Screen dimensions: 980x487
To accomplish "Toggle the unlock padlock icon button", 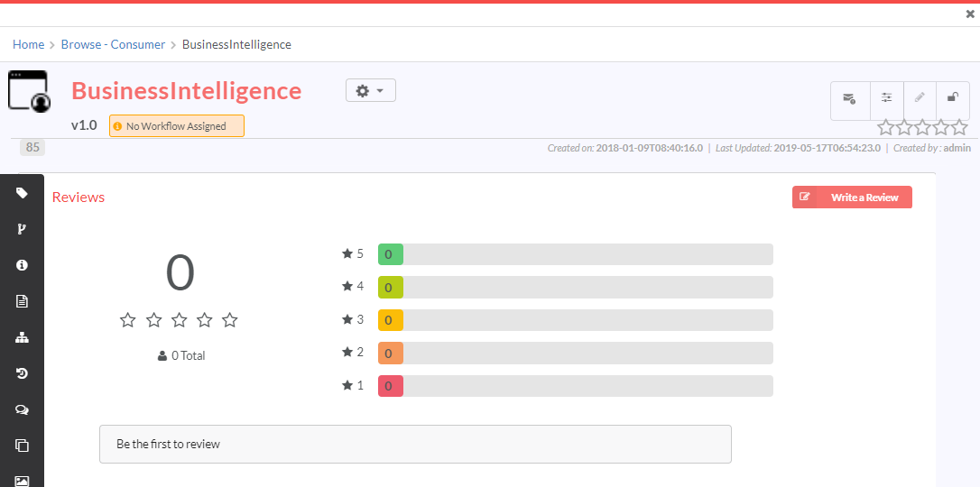I will [x=953, y=98].
